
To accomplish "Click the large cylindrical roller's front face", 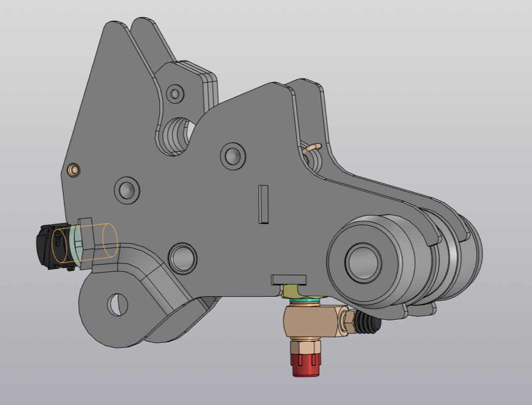I will 364,261.
